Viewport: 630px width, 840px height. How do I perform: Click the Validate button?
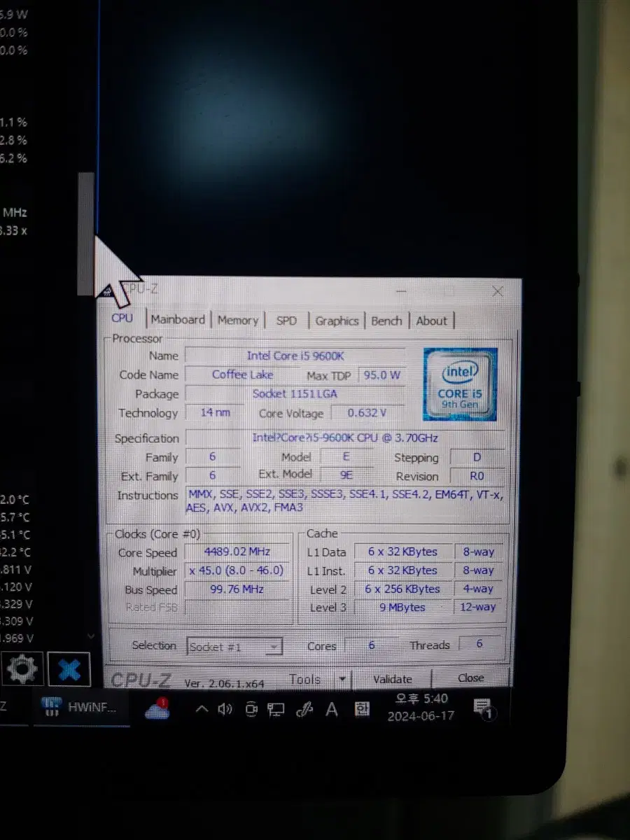pos(392,679)
